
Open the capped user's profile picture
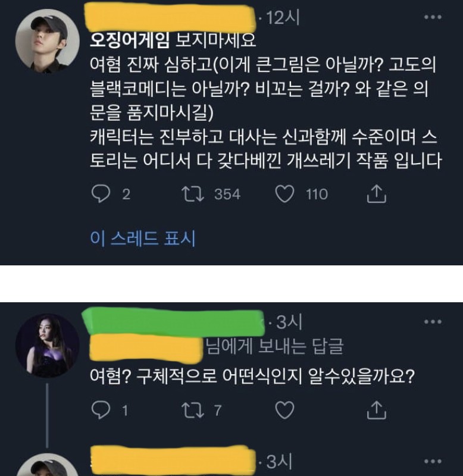47,40
